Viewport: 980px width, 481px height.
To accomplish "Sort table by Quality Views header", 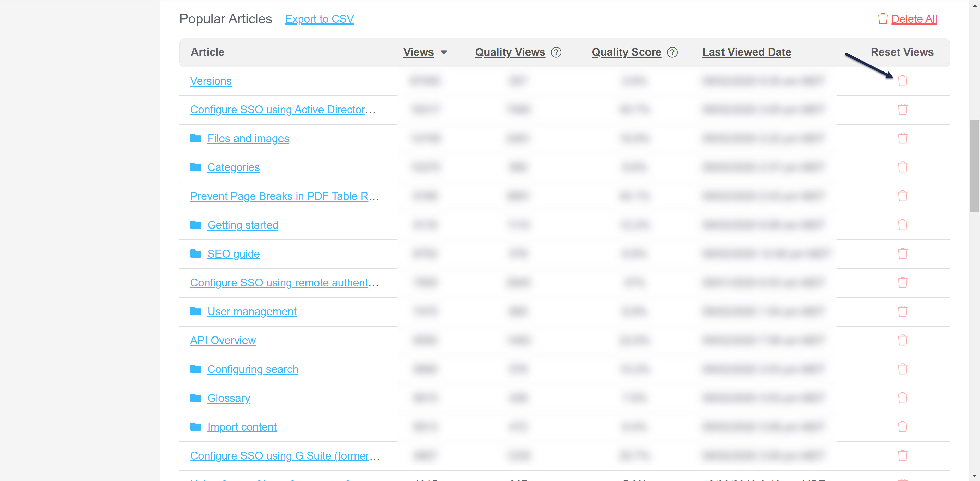I will coord(510,52).
